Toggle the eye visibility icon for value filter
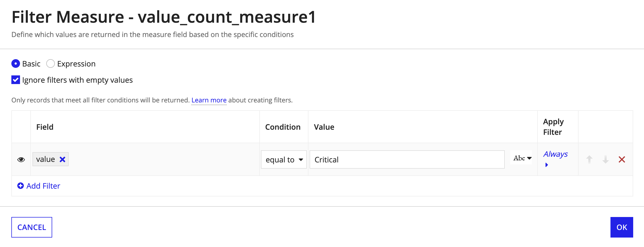 coord(21,159)
